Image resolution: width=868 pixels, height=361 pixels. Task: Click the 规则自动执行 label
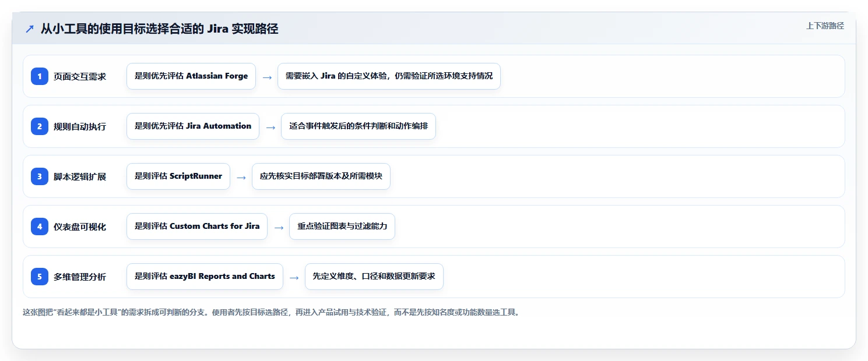pyautogui.click(x=80, y=126)
